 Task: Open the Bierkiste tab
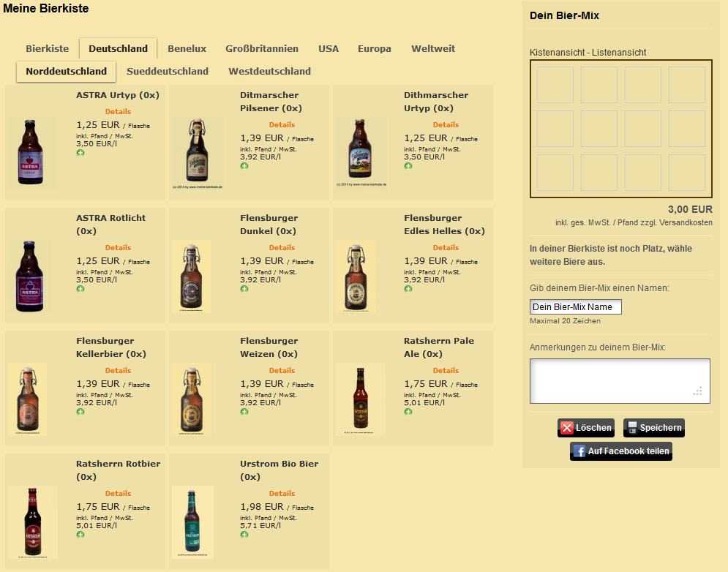(x=48, y=49)
